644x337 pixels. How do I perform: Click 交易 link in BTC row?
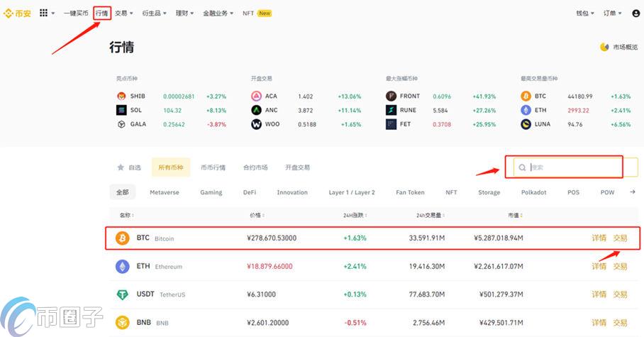tap(620, 238)
